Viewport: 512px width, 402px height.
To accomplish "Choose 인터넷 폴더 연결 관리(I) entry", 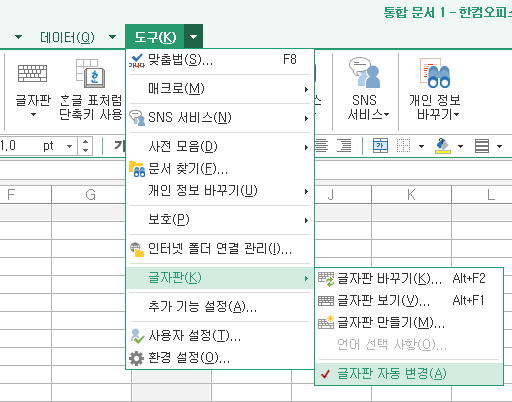I will [x=220, y=249].
